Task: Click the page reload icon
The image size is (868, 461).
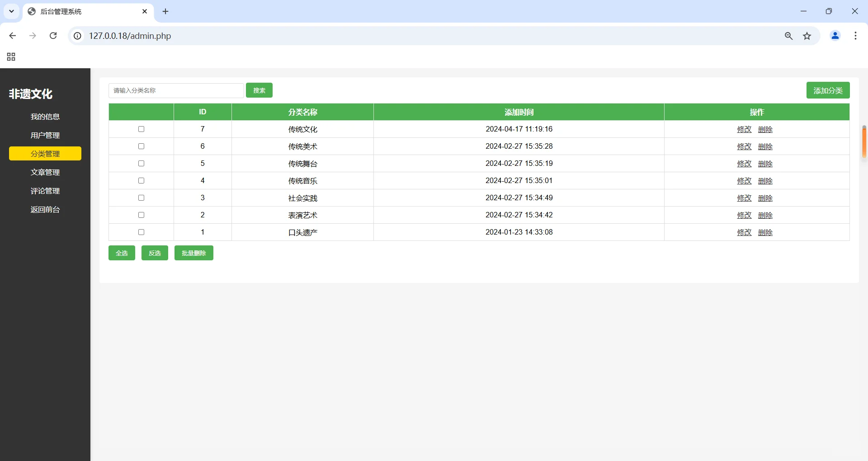Action: click(53, 36)
